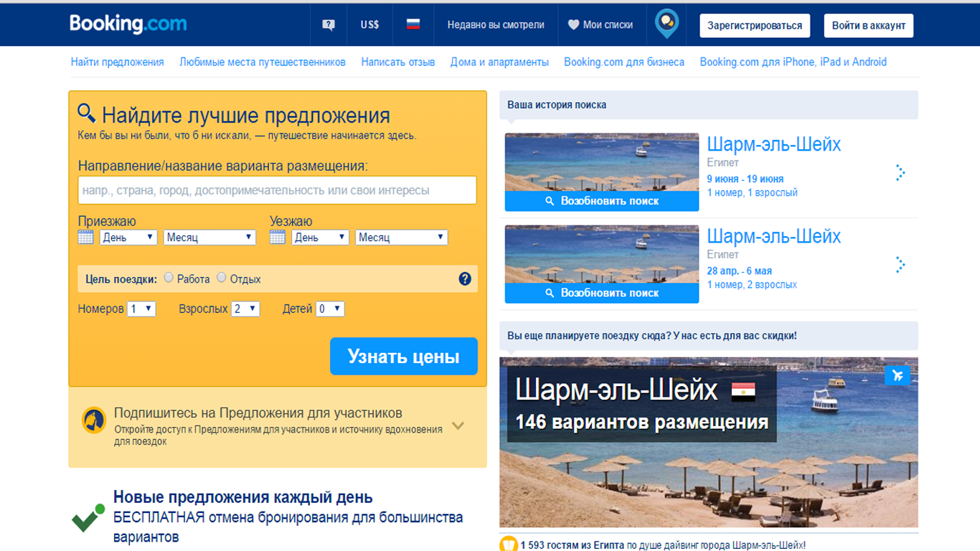Open the Взрослых adults dropdown

click(245, 309)
